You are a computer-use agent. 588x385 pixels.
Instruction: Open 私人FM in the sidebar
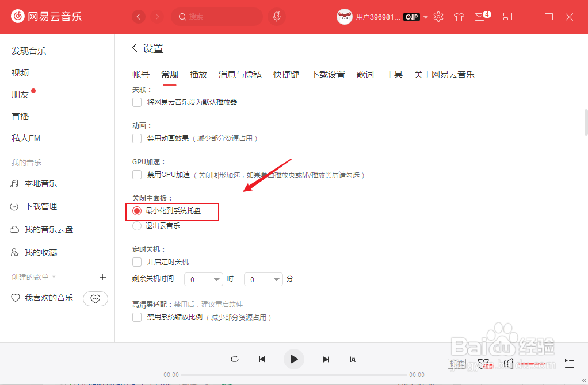(x=26, y=138)
